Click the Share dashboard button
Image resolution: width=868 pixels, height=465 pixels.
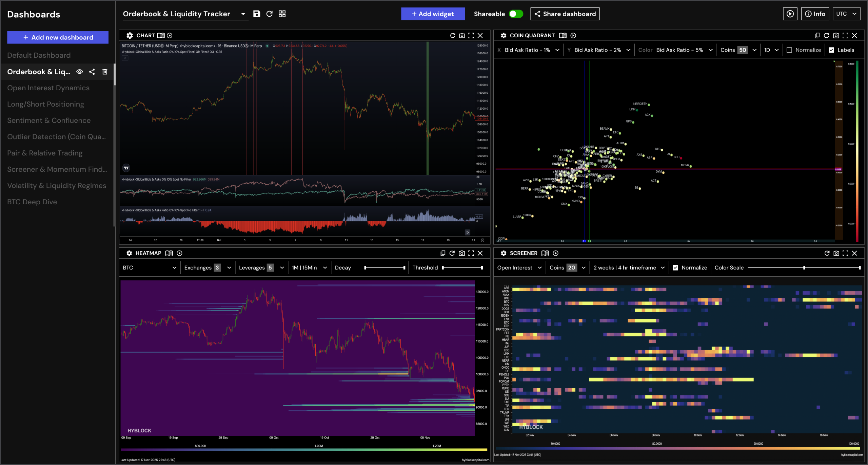(x=565, y=14)
